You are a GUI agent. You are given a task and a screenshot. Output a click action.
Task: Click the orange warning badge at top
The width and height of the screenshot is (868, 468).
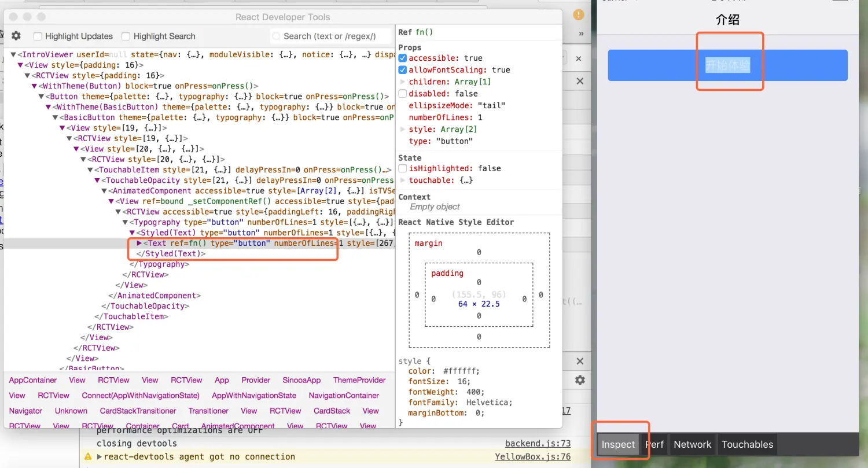pos(578,14)
